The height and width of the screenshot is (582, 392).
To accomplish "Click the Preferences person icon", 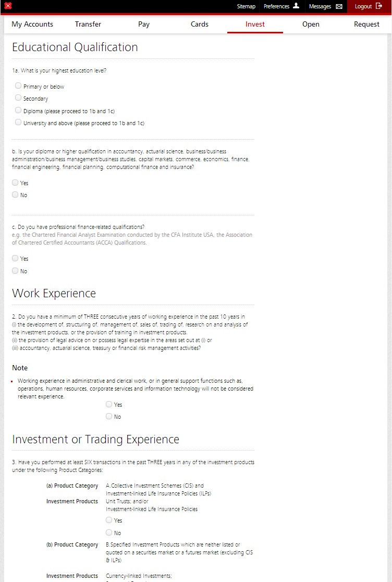I will pos(296,6).
